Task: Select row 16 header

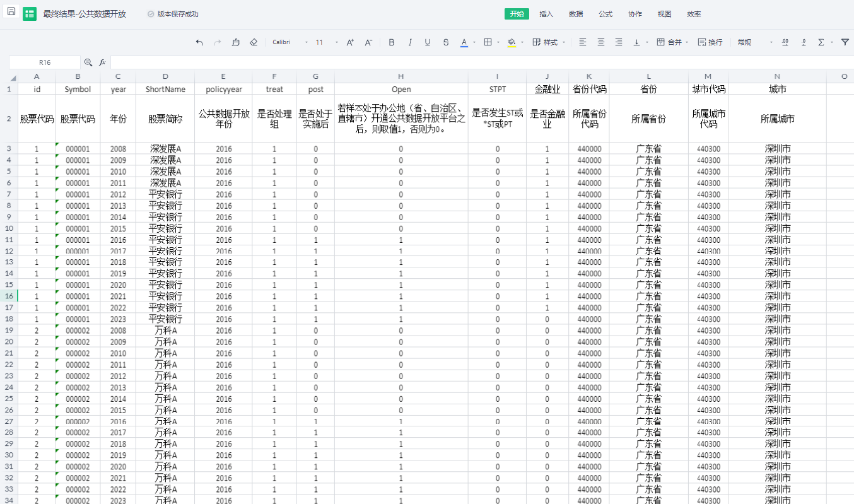Action: pos(9,296)
